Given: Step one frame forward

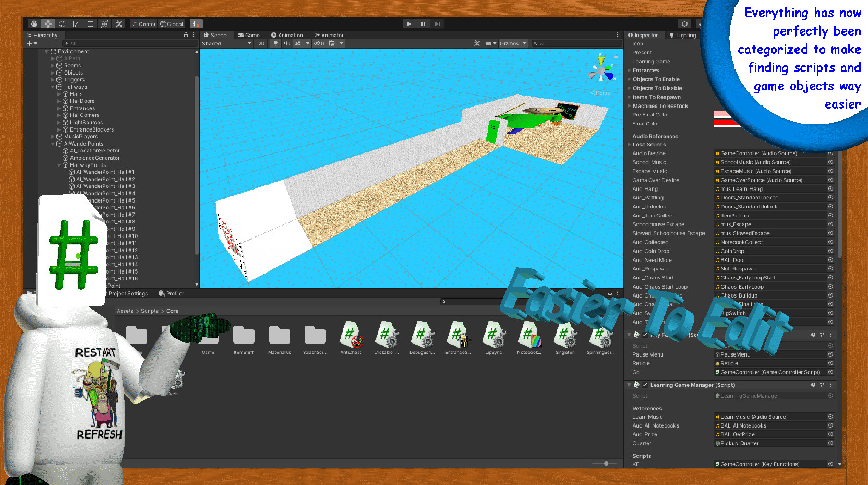Looking at the screenshot, I should [437, 24].
